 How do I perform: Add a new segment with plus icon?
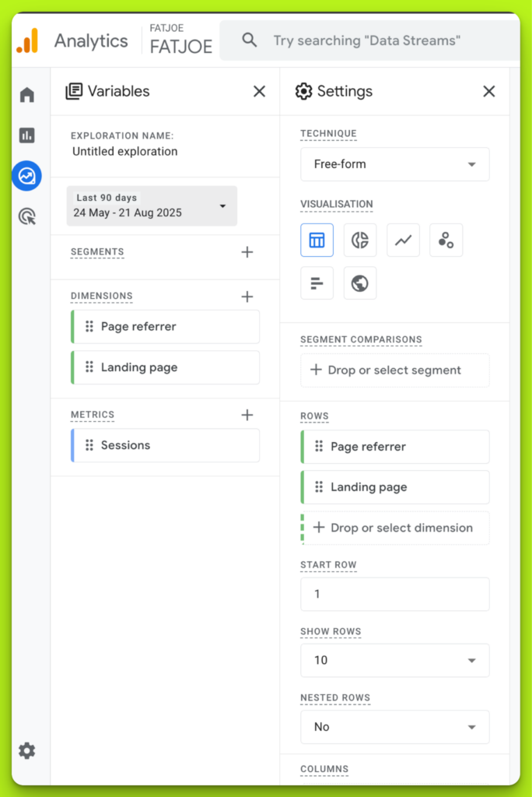point(247,252)
